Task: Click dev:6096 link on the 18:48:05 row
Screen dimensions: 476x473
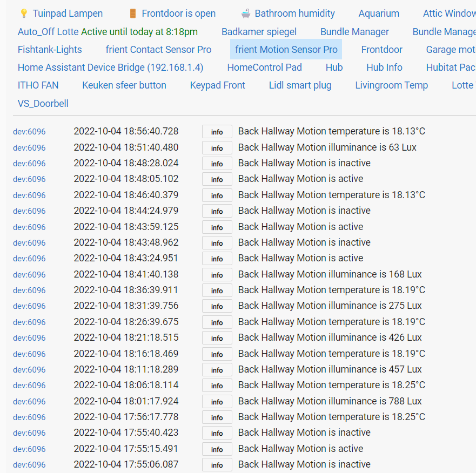Action: (29, 179)
